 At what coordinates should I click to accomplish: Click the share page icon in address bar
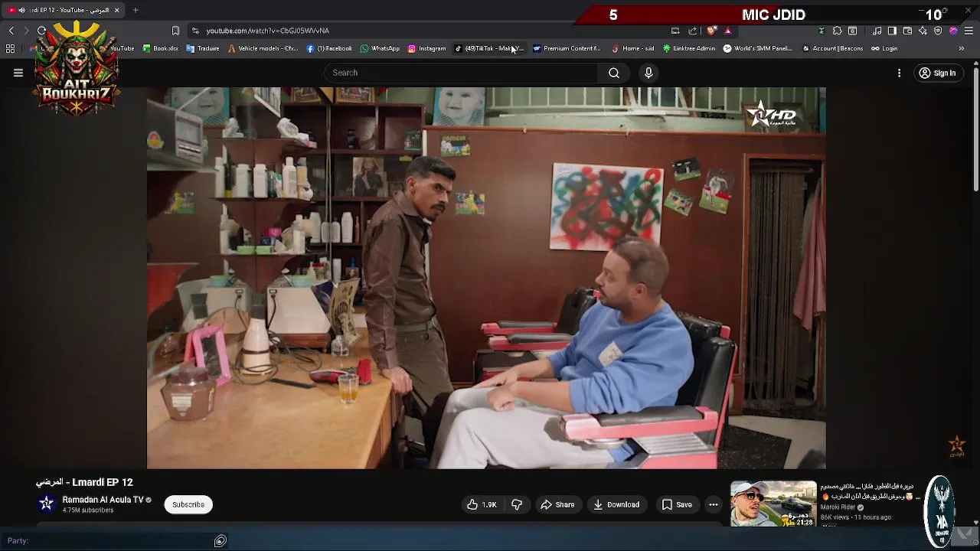point(692,31)
